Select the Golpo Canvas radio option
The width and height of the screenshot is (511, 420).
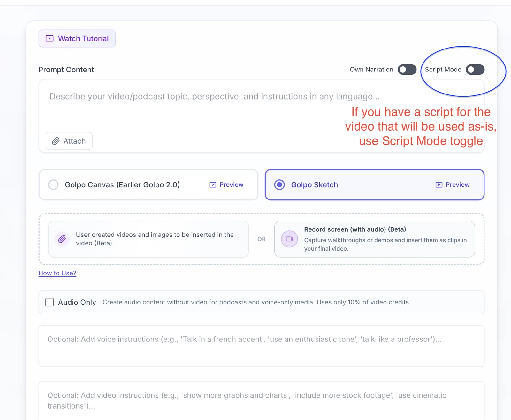[x=53, y=185]
